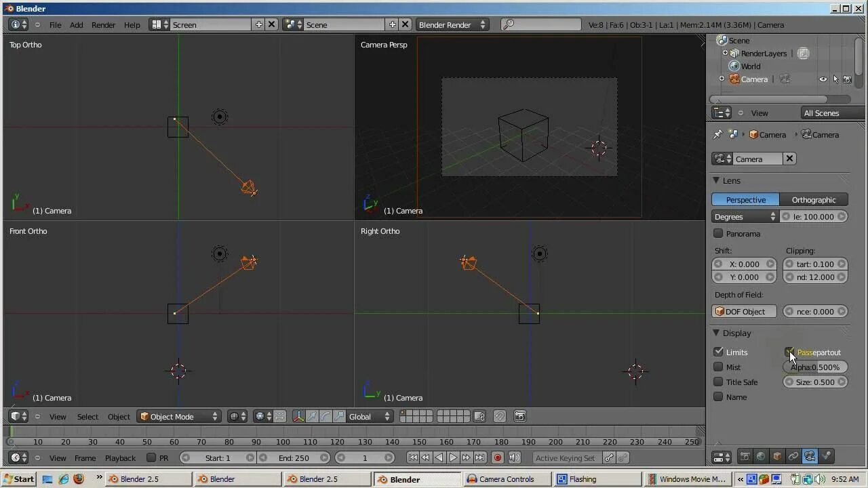
Task: Delete the current scene
Action: click(405, 24)
